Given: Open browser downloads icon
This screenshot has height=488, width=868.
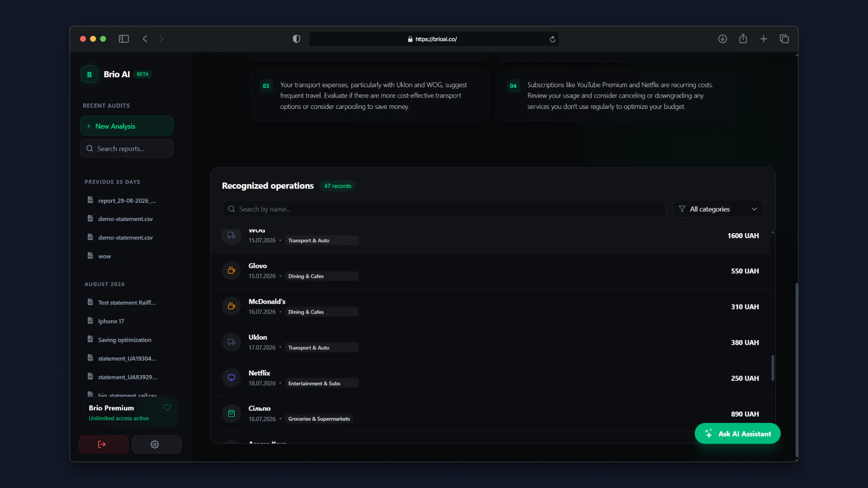Looking at the screenshot, I should (x=722, y=39).
